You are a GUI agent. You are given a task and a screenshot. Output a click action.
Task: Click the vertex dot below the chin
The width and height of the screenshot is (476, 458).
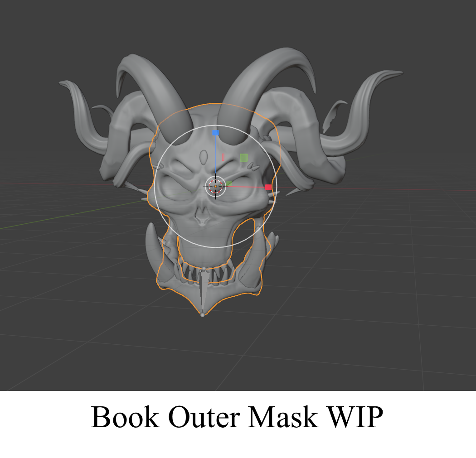203,315
